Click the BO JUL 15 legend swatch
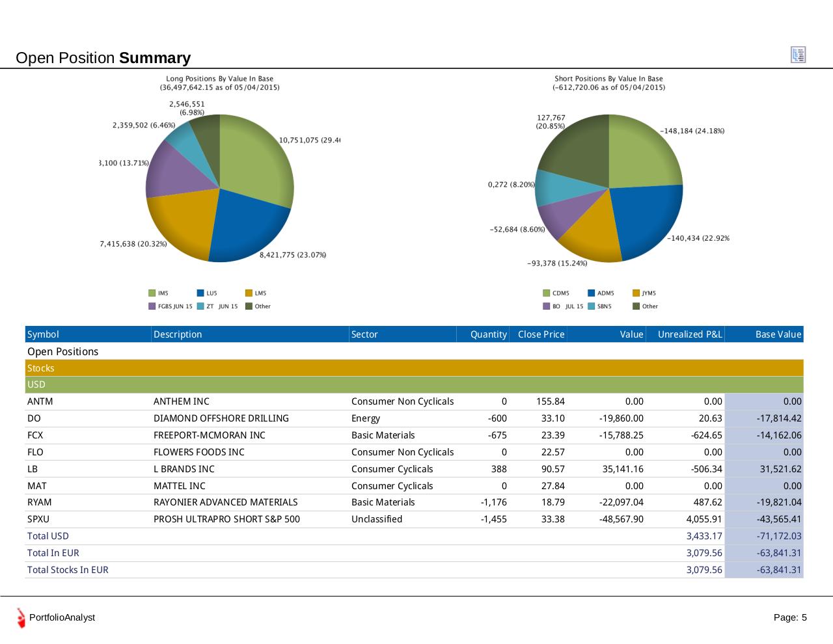The height and width of the screenshot is (644, 833). coord(547,306)
